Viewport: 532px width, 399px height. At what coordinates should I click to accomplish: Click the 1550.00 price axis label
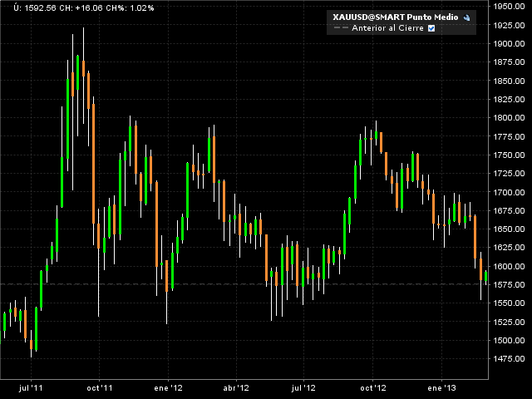[509, 303]
